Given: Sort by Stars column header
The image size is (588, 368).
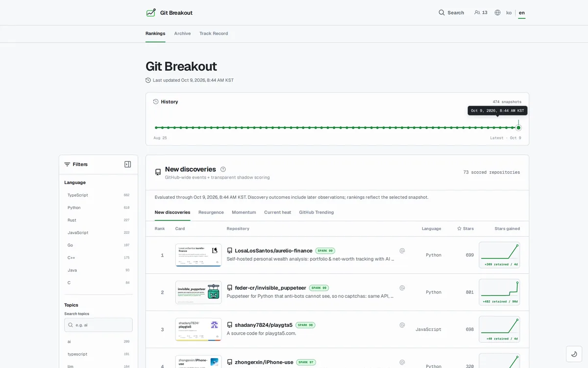Looking at the screenshot, I should click(x=465, y=229).
